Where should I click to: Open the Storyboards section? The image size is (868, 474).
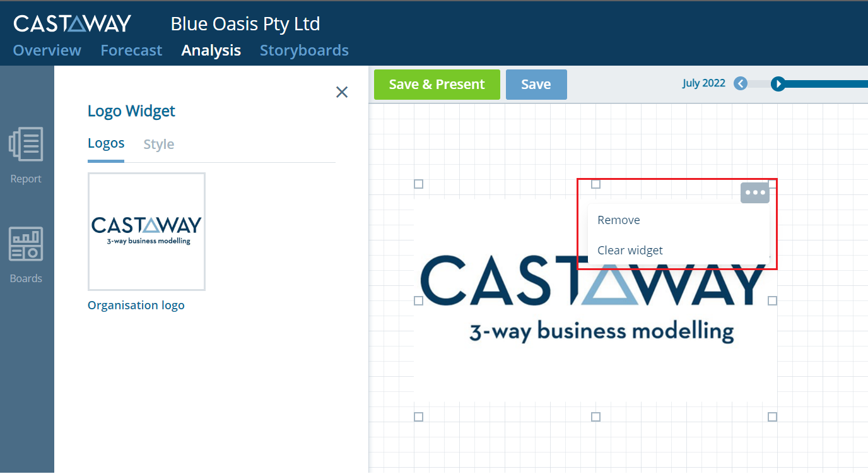click(305, 50)
